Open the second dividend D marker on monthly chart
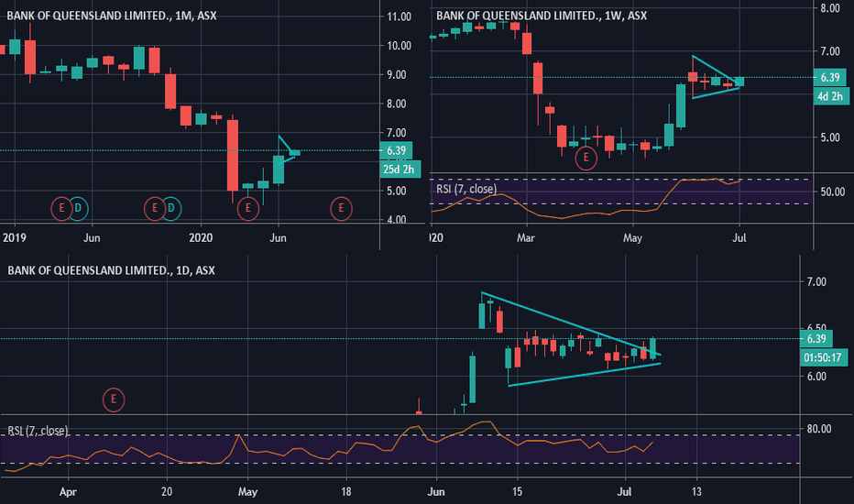The height and width of the screenshot is (504, 854). coord(171,208)
